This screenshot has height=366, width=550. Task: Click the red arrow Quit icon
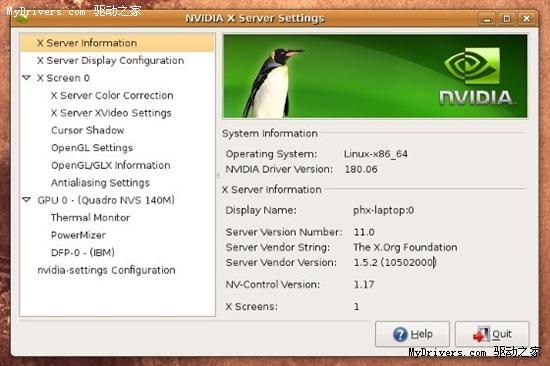click(x=481, y=334)
